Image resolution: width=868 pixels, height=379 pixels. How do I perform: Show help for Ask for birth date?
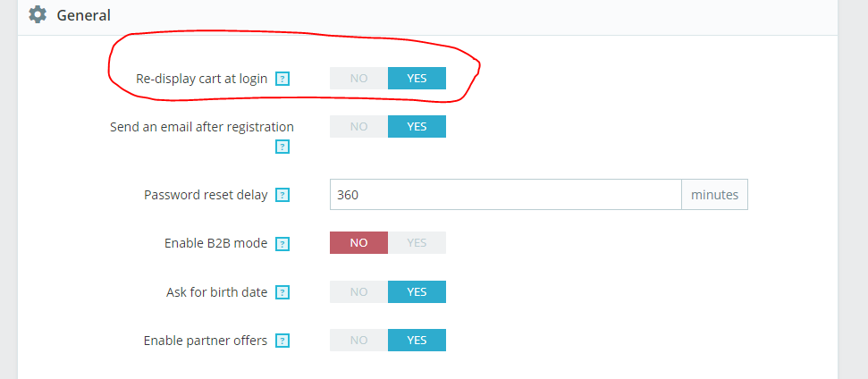[282, 292]
